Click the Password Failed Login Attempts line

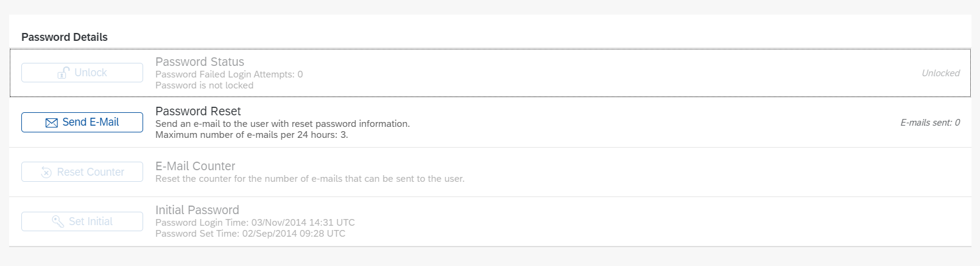229,74
